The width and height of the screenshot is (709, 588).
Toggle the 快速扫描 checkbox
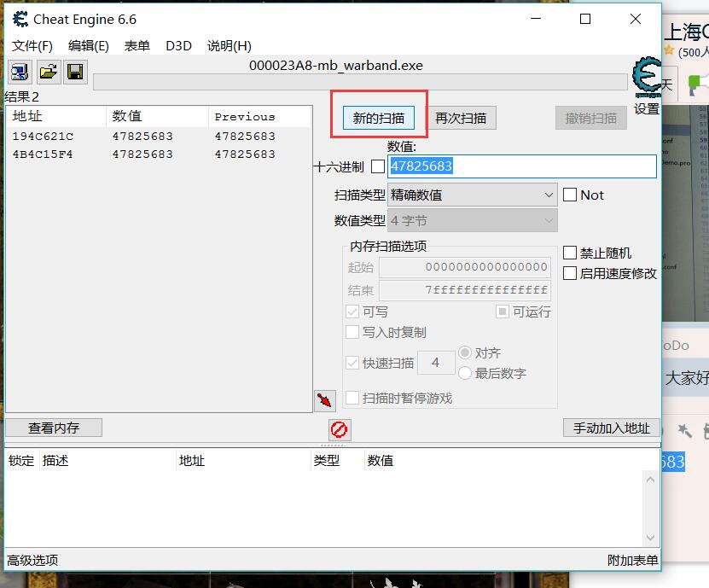click(x=352, y=363)
